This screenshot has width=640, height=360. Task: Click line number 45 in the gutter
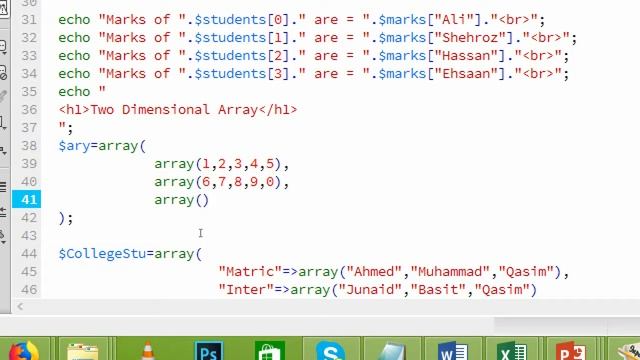tap(29, 271)
